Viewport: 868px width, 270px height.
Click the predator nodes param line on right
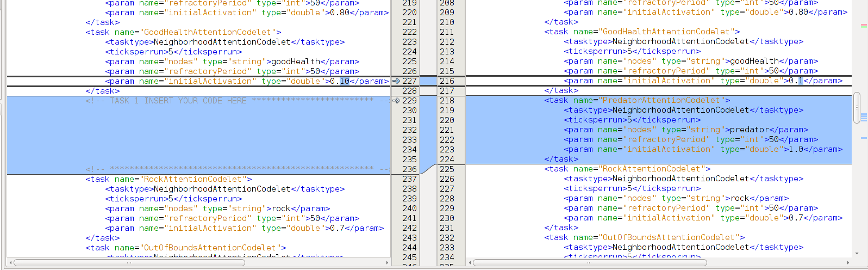686,130
